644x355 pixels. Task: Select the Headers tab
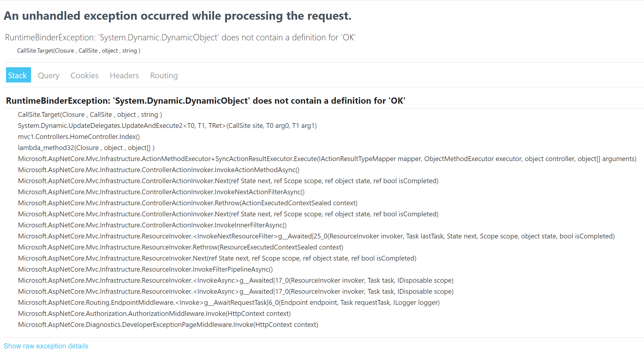[124, 75]
